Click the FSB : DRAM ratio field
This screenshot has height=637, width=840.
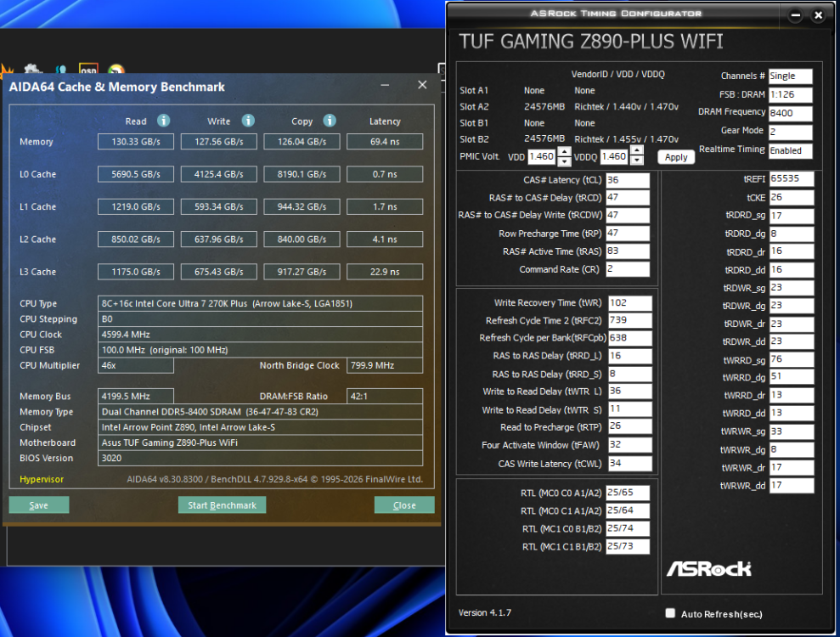pos(791,95)
